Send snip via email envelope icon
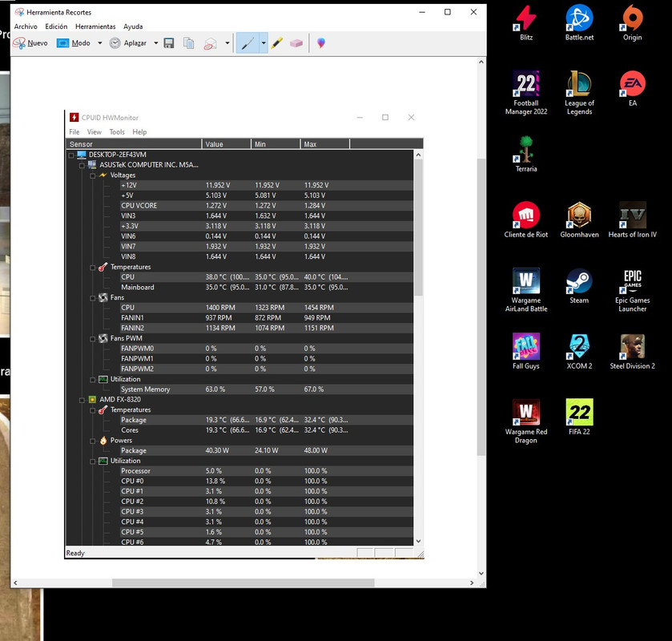The height and width of the screenshot is (641, 672). pos(211,43)
